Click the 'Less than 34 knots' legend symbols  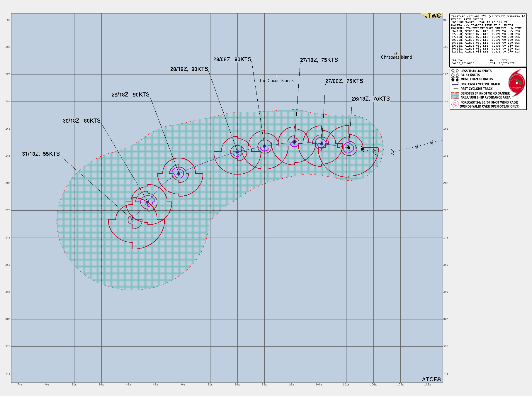455,71
